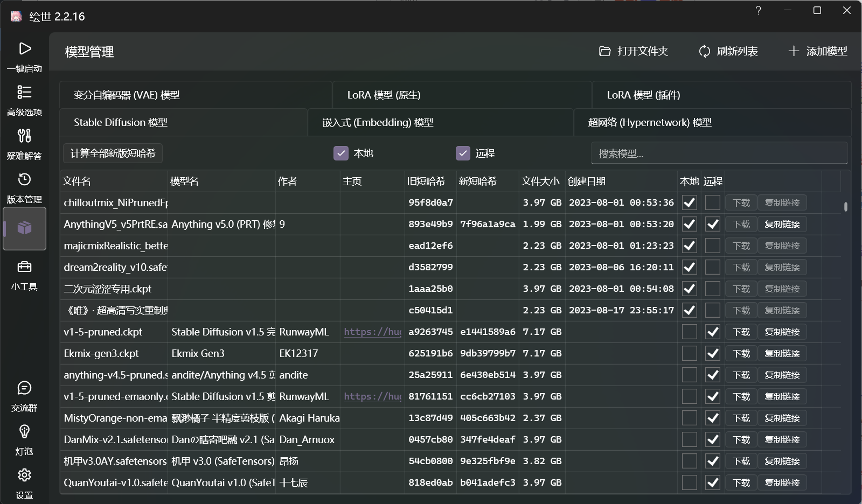Select the new hash b041adefc3 cell
Screen dimensions: 862x504
click(488, 482)
